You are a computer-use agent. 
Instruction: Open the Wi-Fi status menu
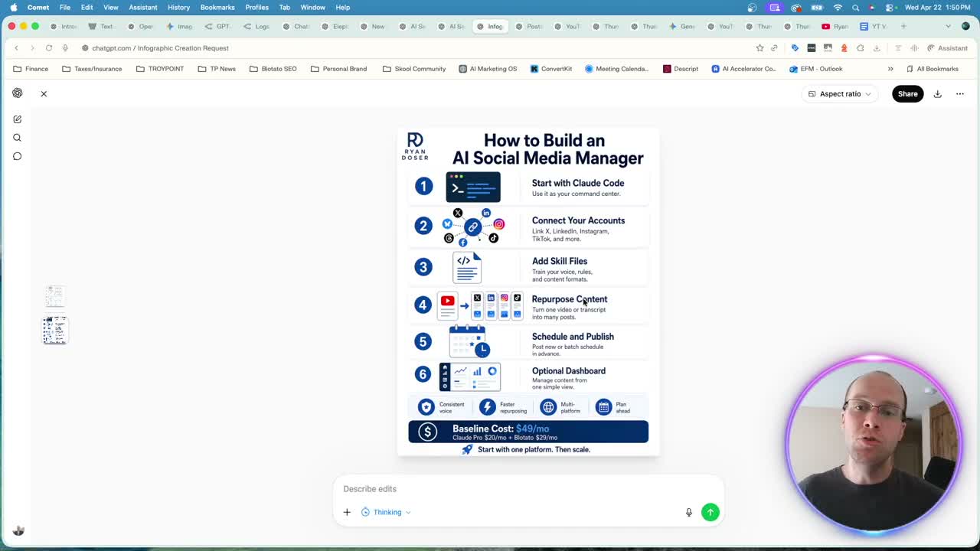[x=838, y=8]
